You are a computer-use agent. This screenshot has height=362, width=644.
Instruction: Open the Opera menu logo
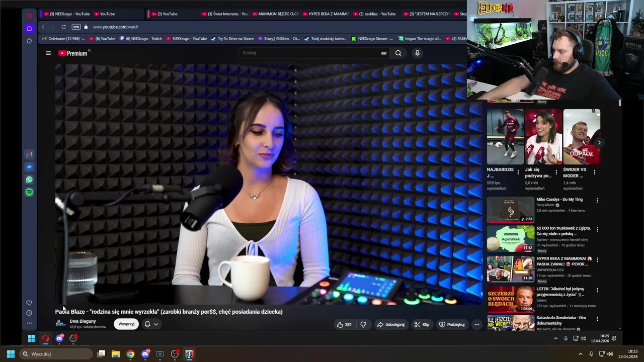pyautogui.click(x=29, y=16)
